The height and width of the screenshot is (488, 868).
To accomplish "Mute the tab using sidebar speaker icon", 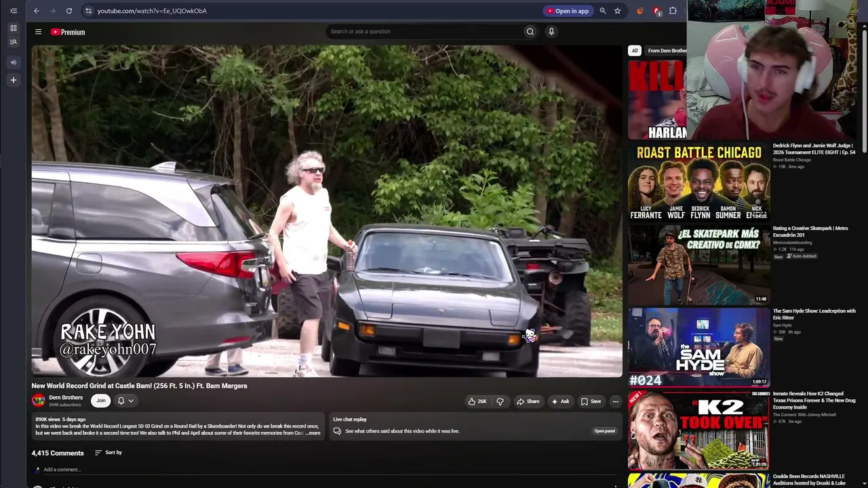I will tap(14, 62).
